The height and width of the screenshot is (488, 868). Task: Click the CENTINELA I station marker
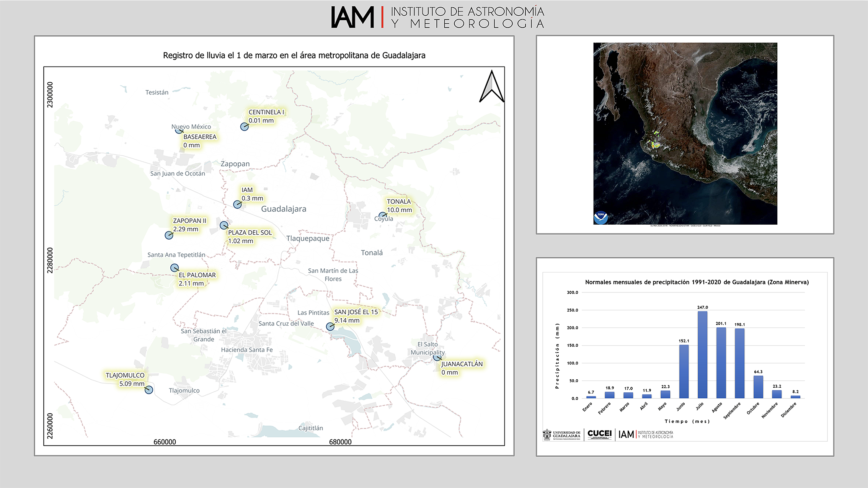click(x=244, y=127)
